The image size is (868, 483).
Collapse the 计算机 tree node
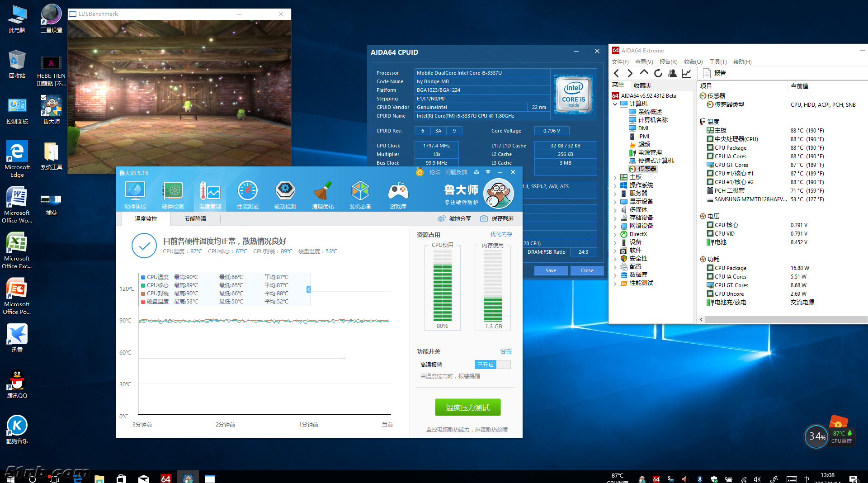pyautogui.click(x=615, y=104)
